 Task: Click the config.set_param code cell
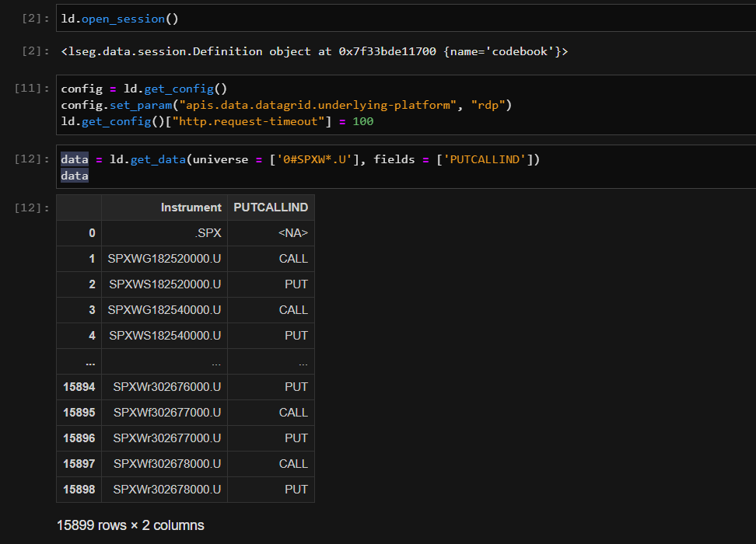[x=406, y=105]
